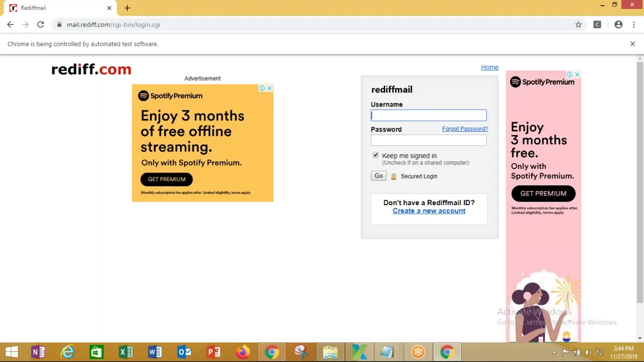Launch PowerPoint from the taskbar

[213, 352]
